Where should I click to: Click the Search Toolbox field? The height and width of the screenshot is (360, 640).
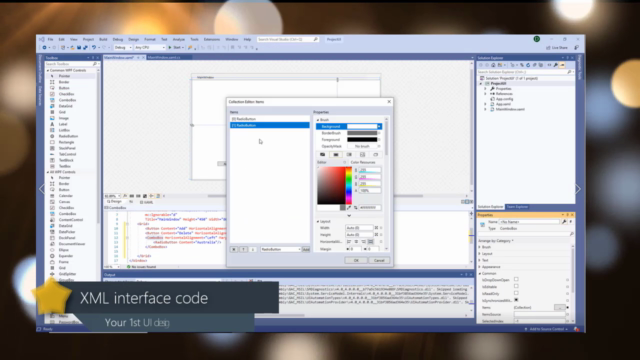tap(71, 64)
